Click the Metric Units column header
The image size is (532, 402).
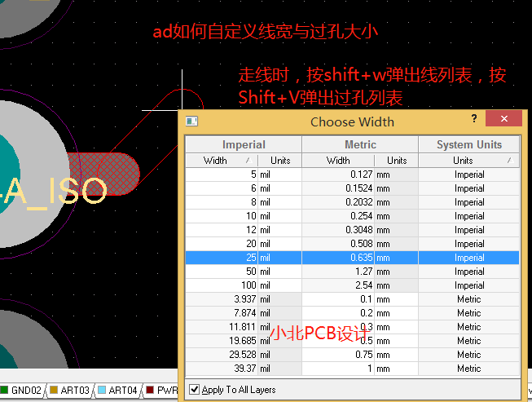[x=397, y=161]
